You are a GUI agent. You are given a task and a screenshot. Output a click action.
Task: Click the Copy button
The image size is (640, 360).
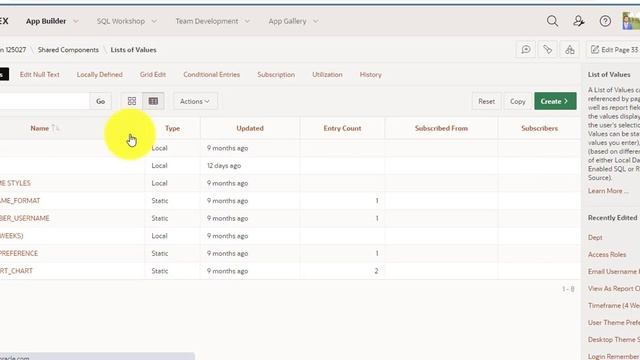coord(518,101)
